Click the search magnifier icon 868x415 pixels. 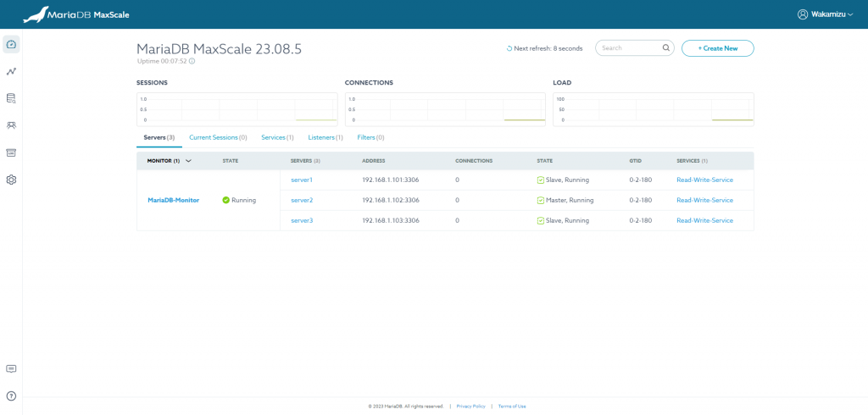[666, 48]
